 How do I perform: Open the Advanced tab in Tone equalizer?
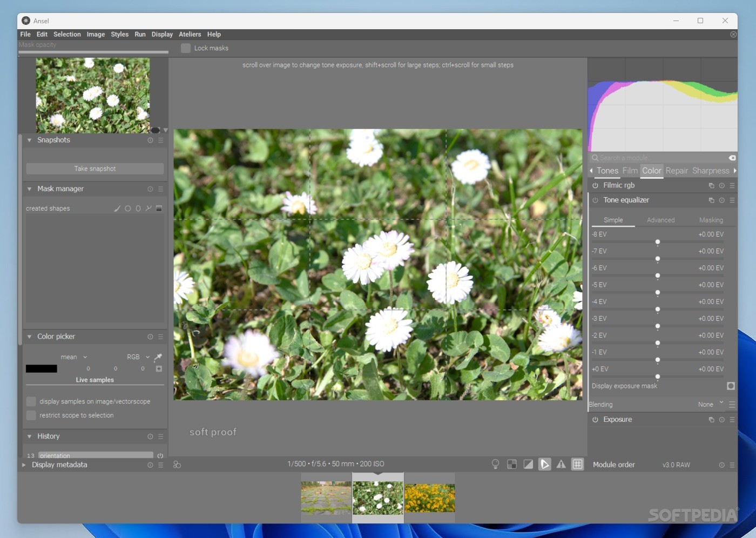[x=661, y=220]
